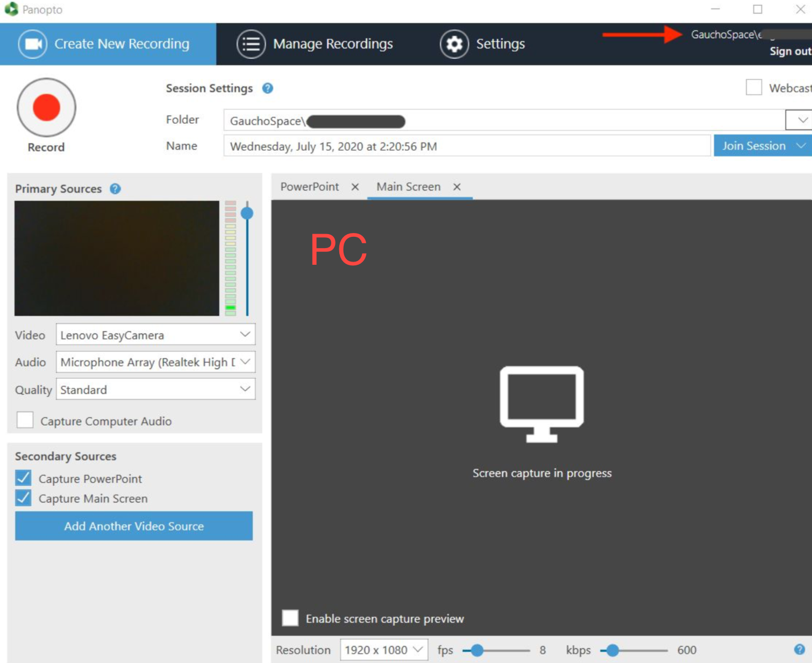Close the Main Screen tab

(457, 187)
